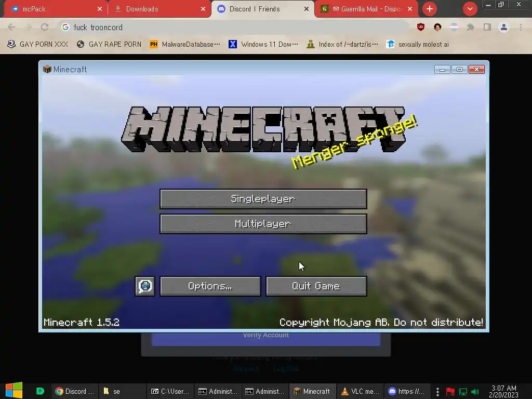532x399 pixels.
Task: Toggle the browser side panel icon
Action: (487, 27)
